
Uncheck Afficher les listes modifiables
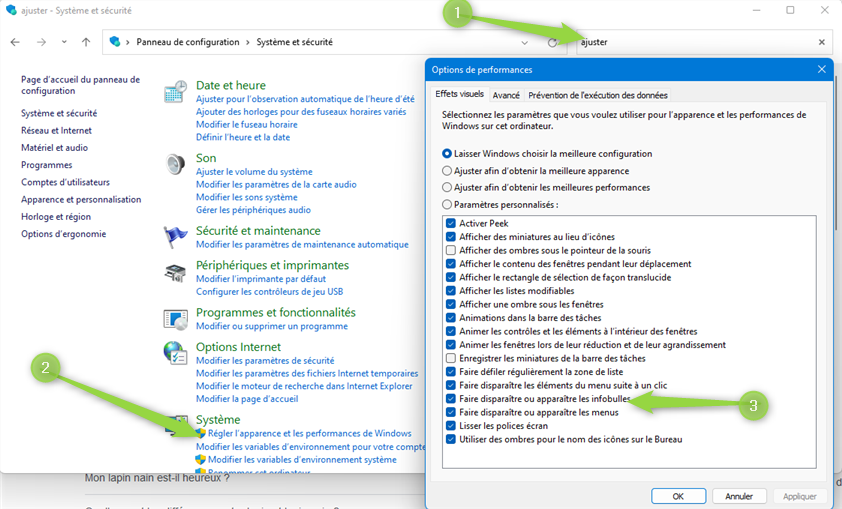point(451,290)
